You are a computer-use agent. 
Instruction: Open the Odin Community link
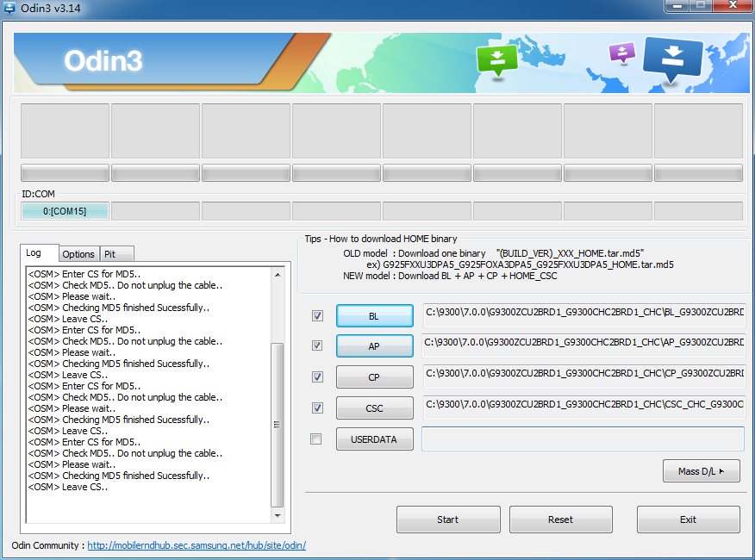point(197,545)
